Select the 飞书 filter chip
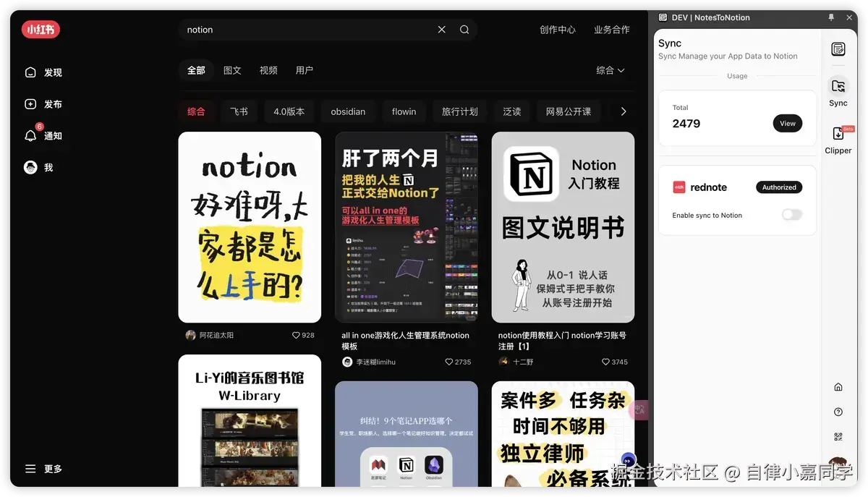This screenshot has height=497, width=868. pyautogui.click(x=239, y=111)
